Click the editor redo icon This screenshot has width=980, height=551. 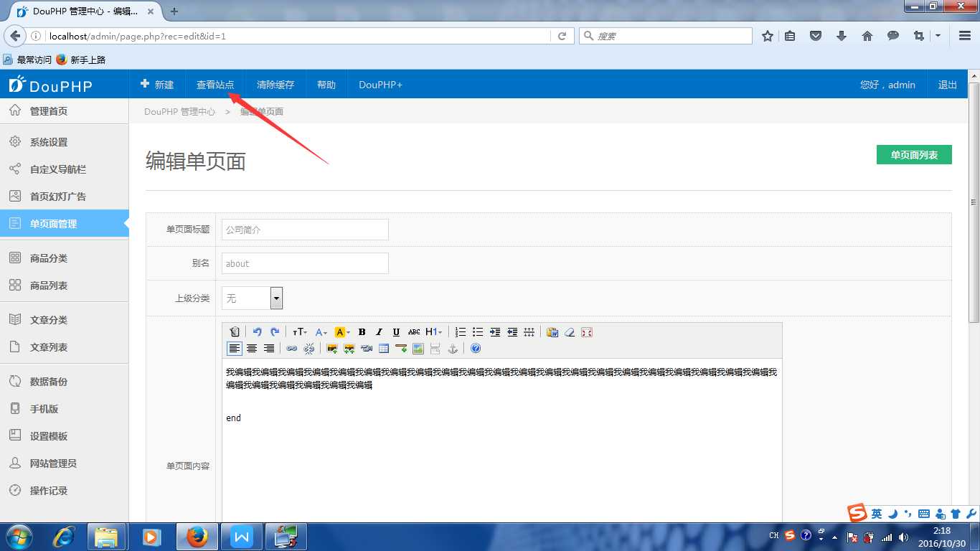coord(274,332)
